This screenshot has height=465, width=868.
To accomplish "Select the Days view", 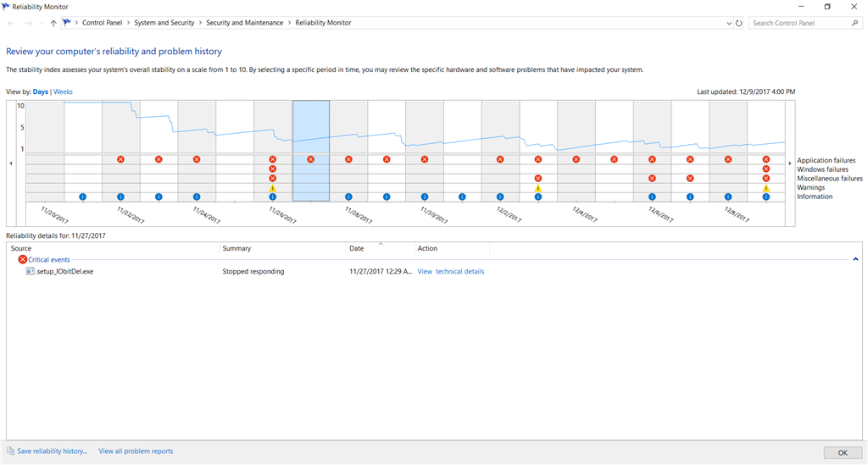I will tap(40, 91).
